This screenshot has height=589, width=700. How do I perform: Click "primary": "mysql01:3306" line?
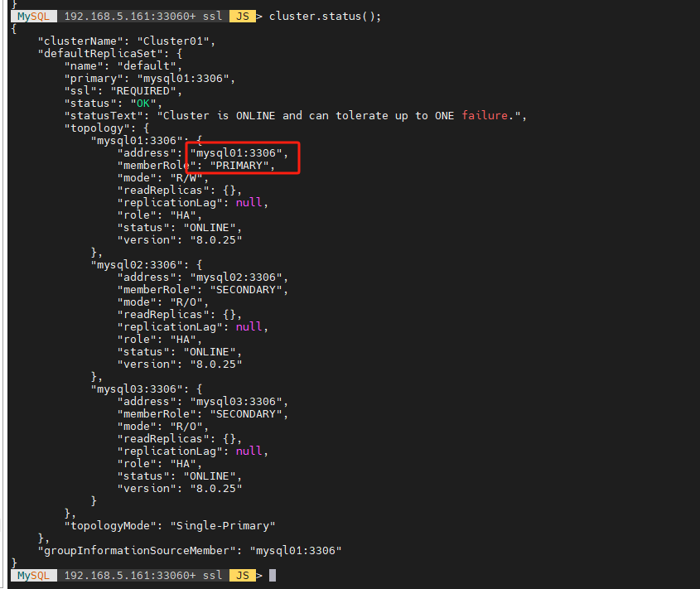[x=150, y=79]
